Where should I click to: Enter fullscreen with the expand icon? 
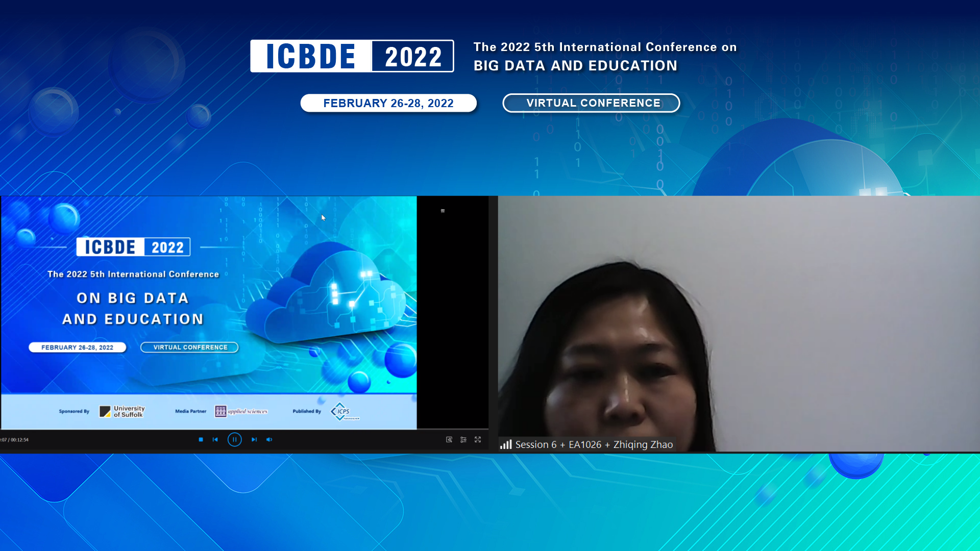[x=478, y=439]
